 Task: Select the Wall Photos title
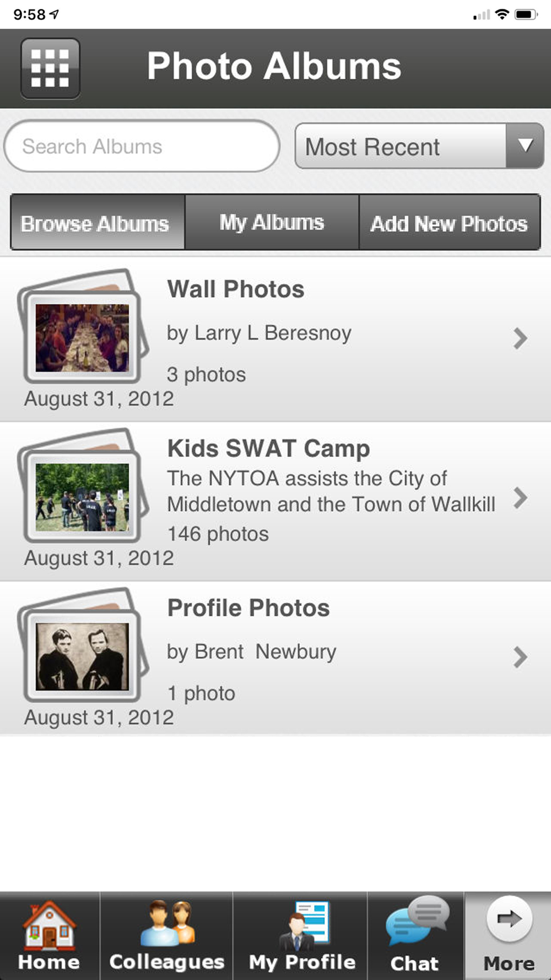(x=236, y=289)
